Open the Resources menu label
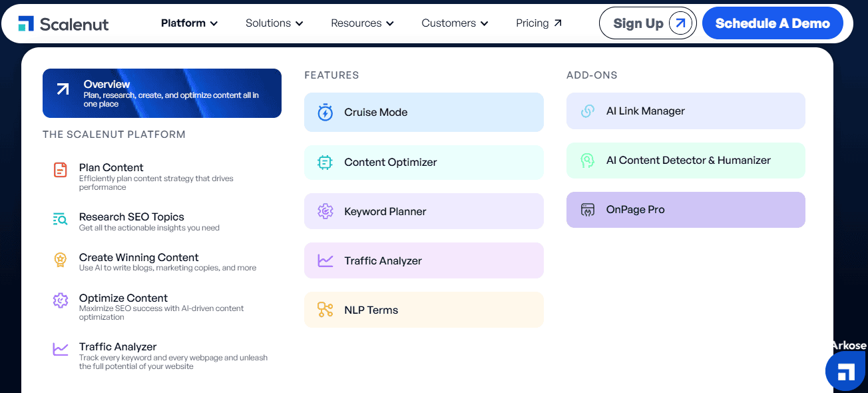868x393 pixels. pos(356,23)
